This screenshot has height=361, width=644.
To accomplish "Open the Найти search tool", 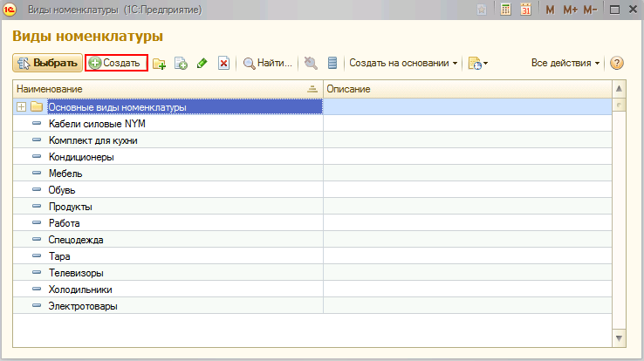I will [267, 64].
